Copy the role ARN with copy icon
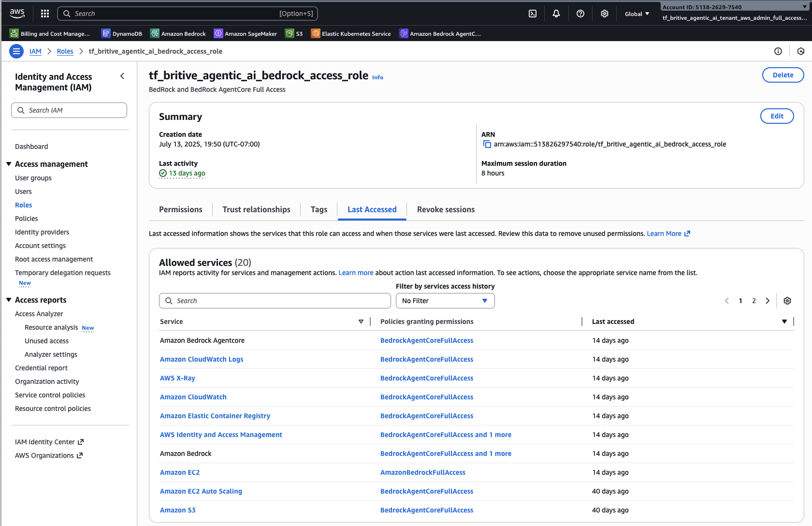The image size is (812, 526). [x=487, y=145]
